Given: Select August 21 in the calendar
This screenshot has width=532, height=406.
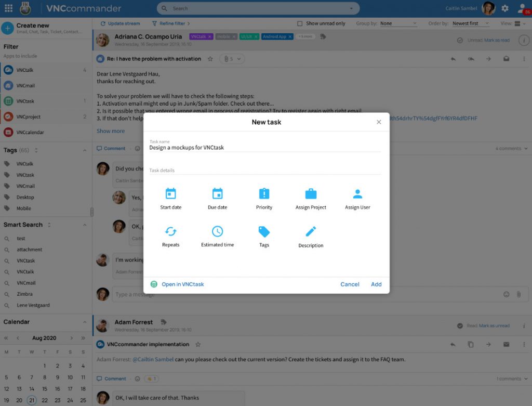Looking at the screenshot, I should tap(32, 400).
